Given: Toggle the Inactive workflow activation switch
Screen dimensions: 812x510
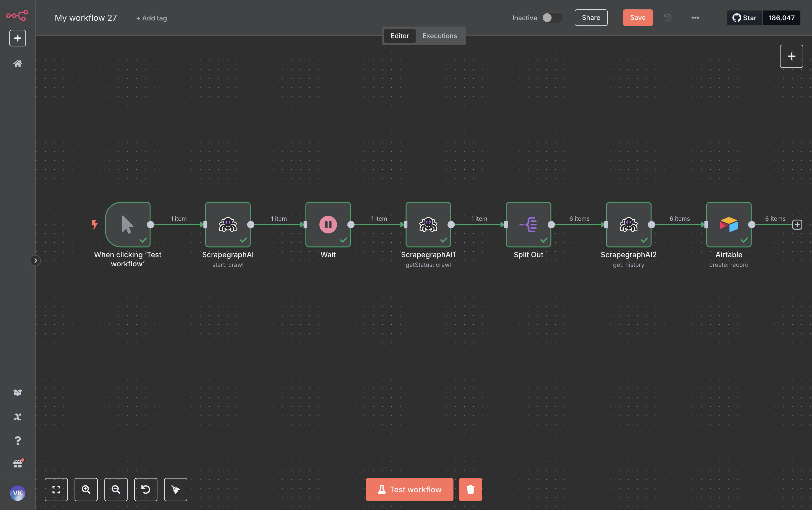Looking at the screenshot, I should coord(552,18).
